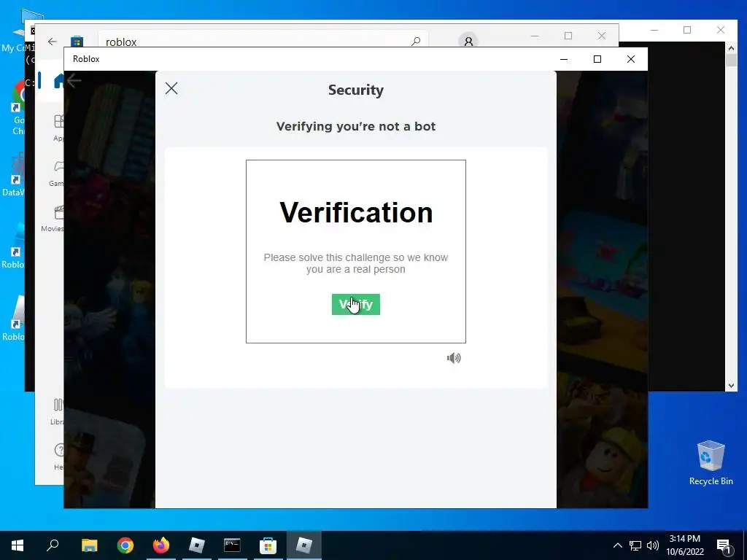Maximize the Roblox window

click(597, 59)
